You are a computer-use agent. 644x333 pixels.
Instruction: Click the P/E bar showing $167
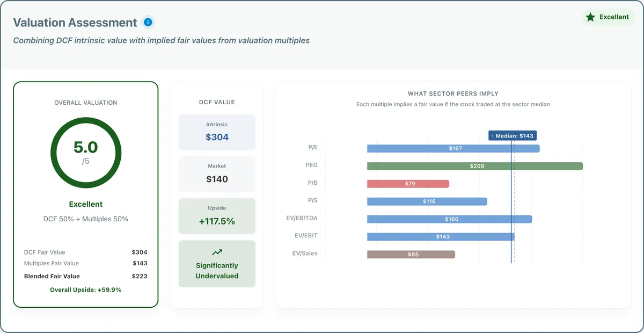click(x=453, y=148)
